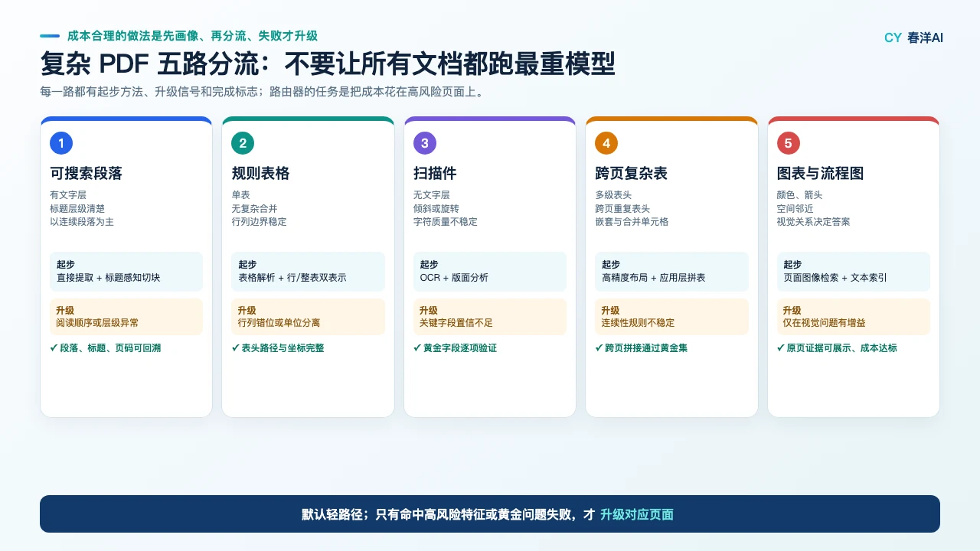Click the line "视觉关系决定答案"
Screen dimensions: 980x551
(813, 222)
